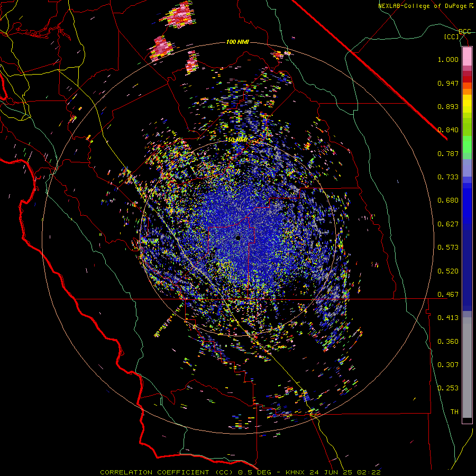Select the 0.733 scale value
The image size is (476, 476).
pyautogui.click(x=448, y=177)
